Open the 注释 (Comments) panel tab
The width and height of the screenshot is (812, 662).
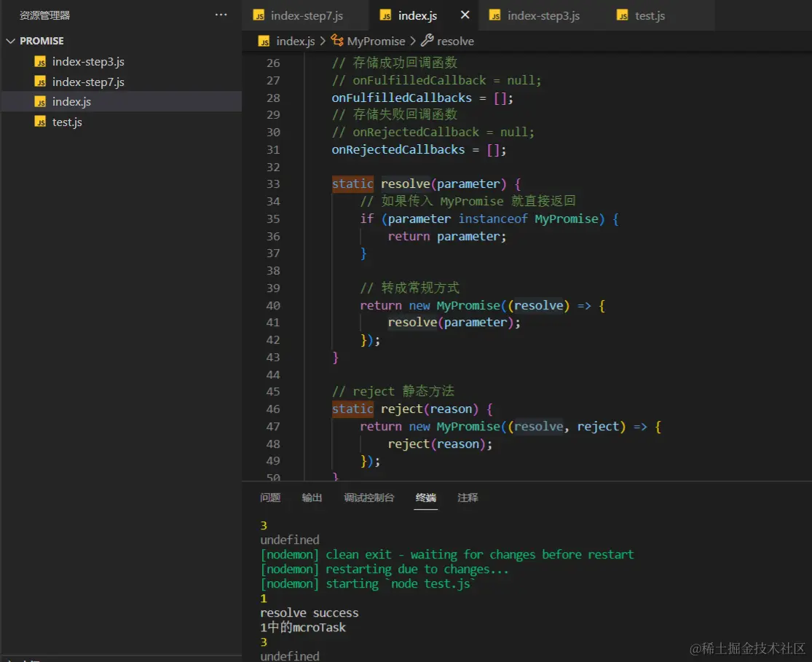[468, 498]
